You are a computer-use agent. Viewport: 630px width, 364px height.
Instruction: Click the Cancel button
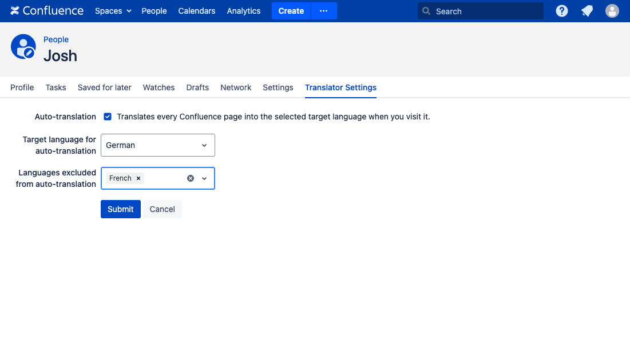tap(162, 209)
